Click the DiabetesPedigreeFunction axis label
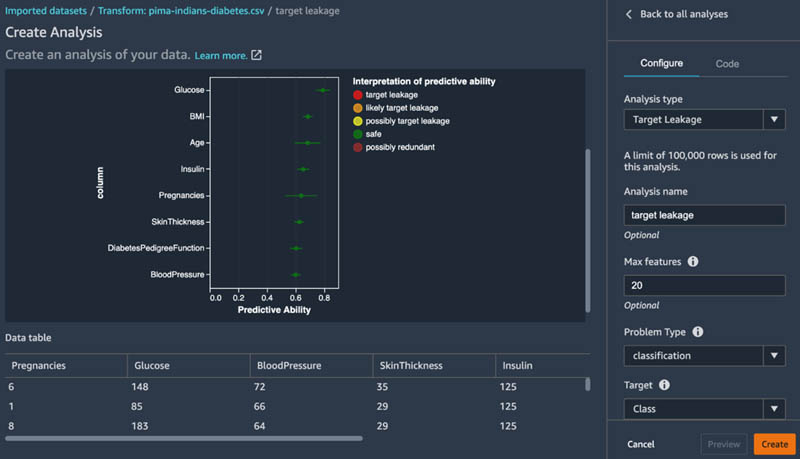The width and height of the screenshot is (800, 459). [156, 248]
